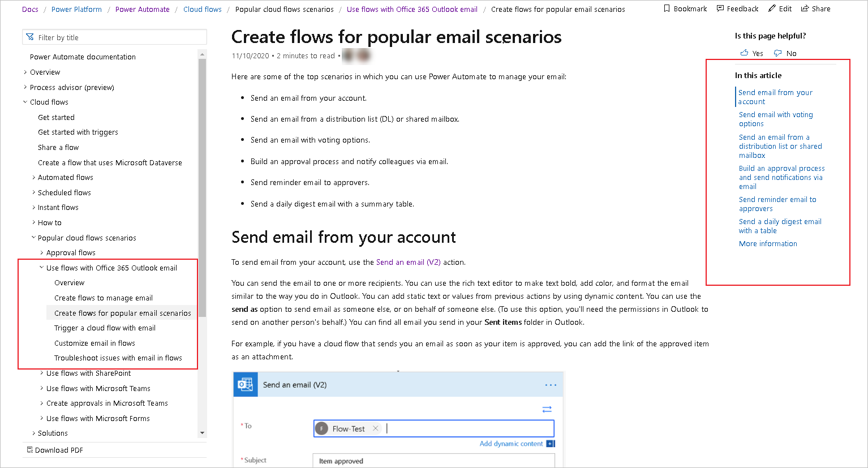Click the Share icon

pos(805,8)
